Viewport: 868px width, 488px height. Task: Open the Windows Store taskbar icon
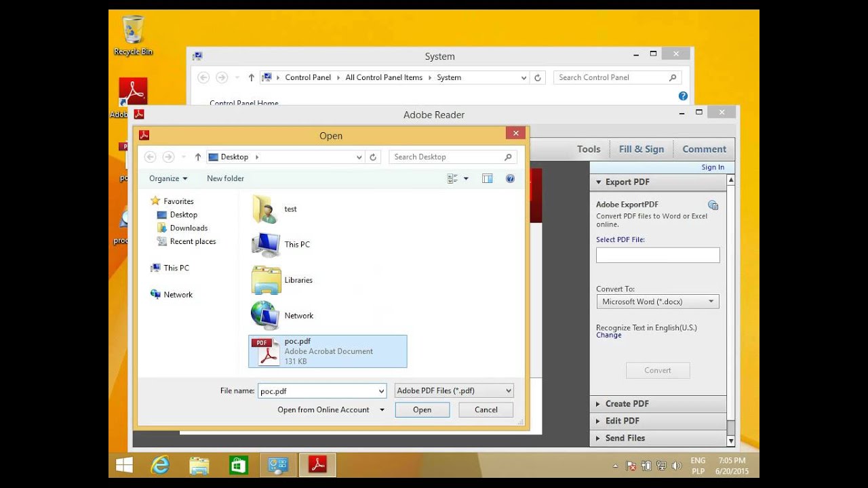point(238,465)
